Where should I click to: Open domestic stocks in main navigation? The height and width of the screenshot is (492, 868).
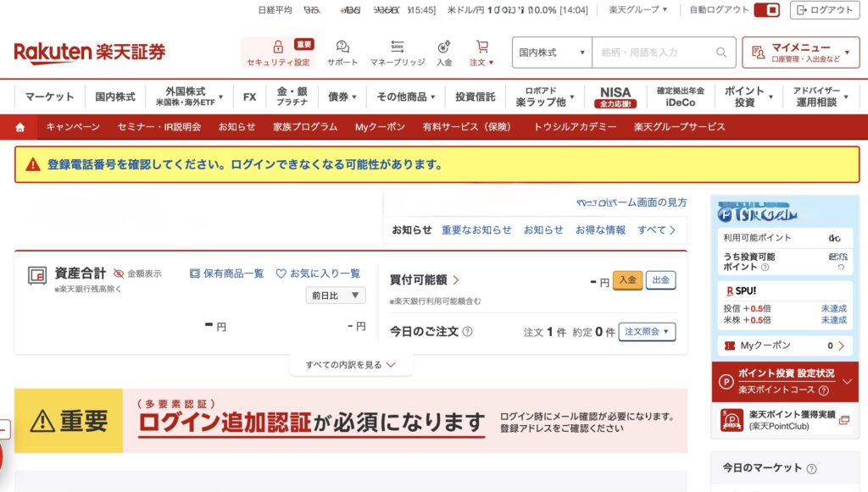[115, 97]
